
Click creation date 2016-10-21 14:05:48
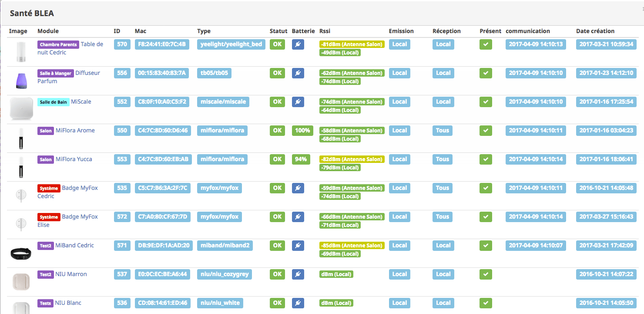click(606, 188)
